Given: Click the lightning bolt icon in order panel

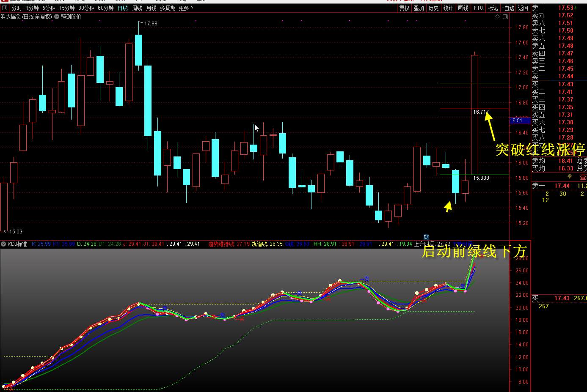Looking at the screenshot, I should (x=570, y=176).
